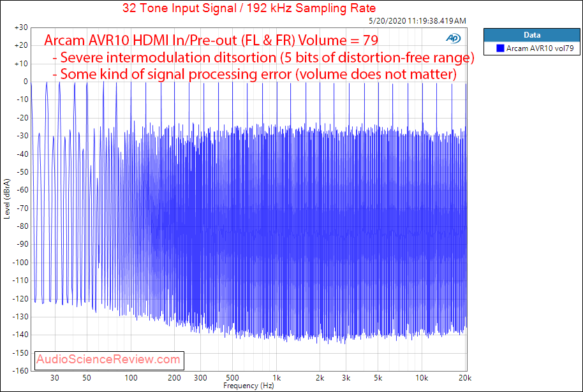Click the -90 value on the level axis
This screenshot has width=583, height=392.
pos(22,245)
